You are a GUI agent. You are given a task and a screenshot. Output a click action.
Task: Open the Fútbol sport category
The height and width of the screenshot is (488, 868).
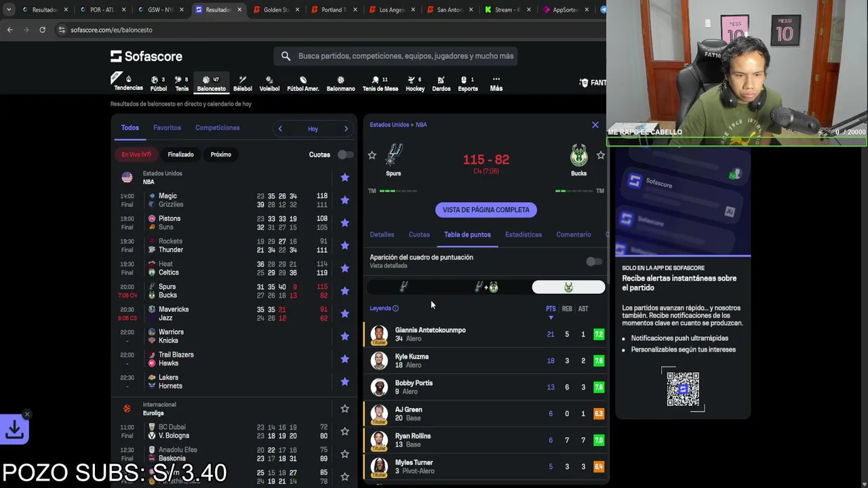(x=158, y=83)
